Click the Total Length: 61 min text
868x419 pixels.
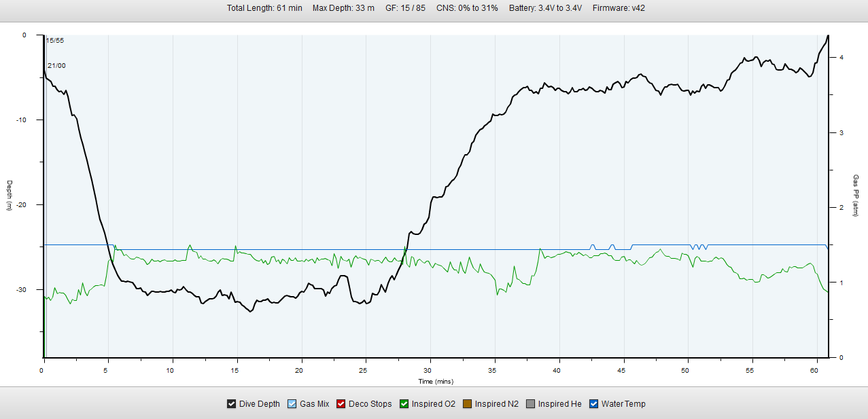point(264,8)
